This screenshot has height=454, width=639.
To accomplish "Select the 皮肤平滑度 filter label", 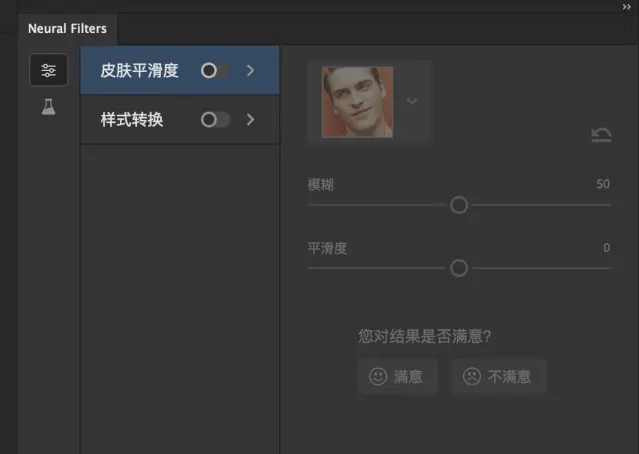I will coord(139,71).
